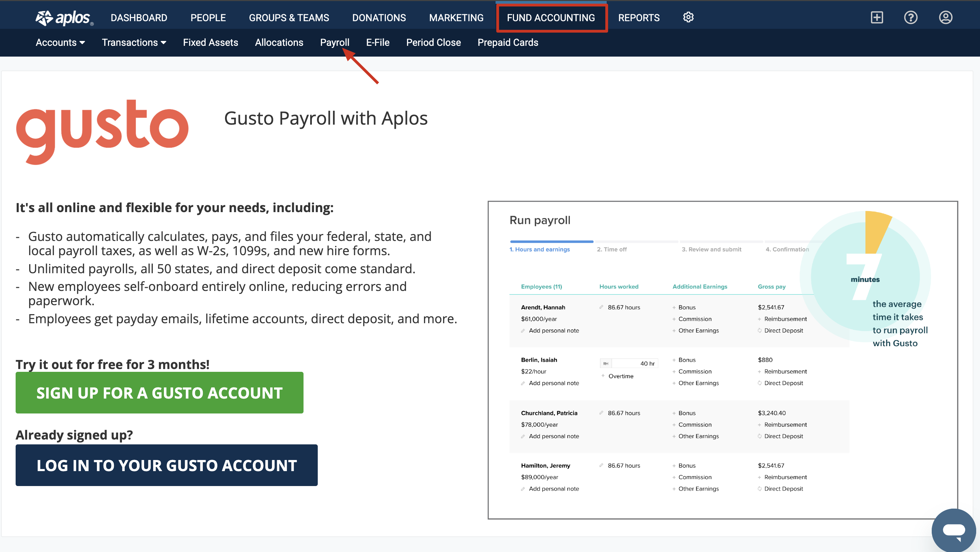Viewport: 980px width, 552px height.
Task: Open Fixed Assets submenu item
Action: (x=210, y=42)
